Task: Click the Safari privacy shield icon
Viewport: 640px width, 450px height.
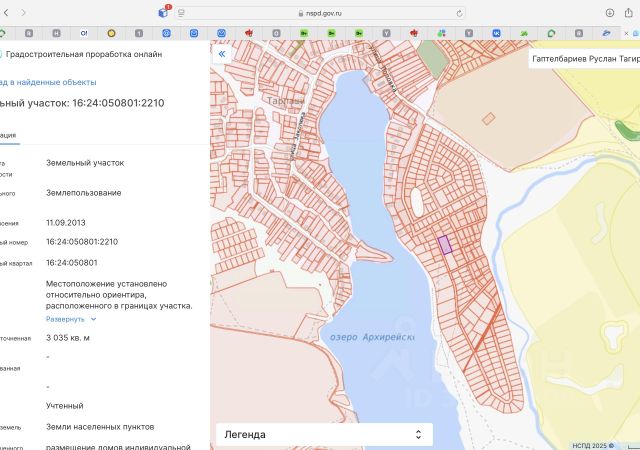Action: coord(181,13)
